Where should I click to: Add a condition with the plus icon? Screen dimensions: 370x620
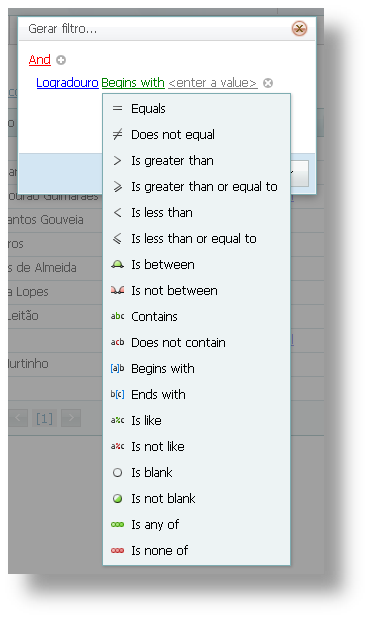click(61, 60)
